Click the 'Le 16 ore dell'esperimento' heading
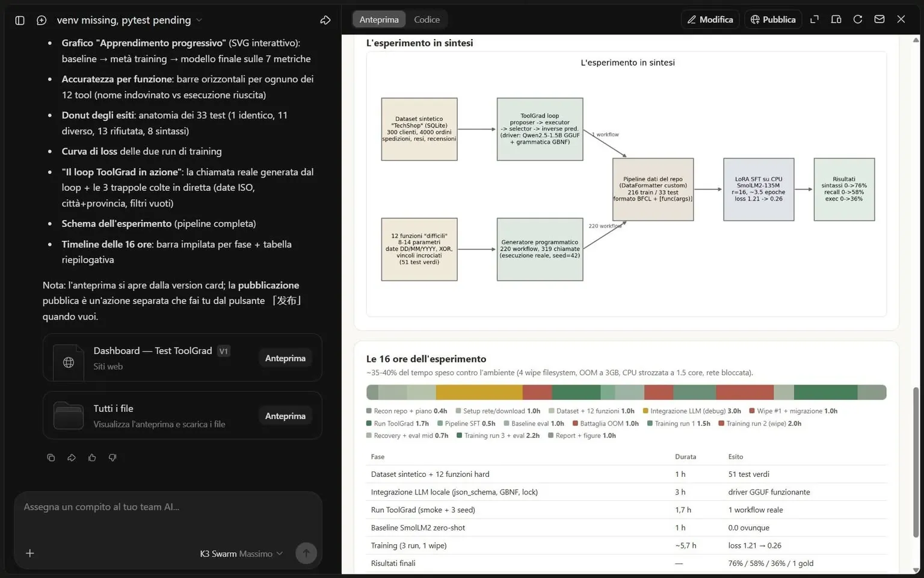Screen dimensions: 924x578 [x=426, y=359]
